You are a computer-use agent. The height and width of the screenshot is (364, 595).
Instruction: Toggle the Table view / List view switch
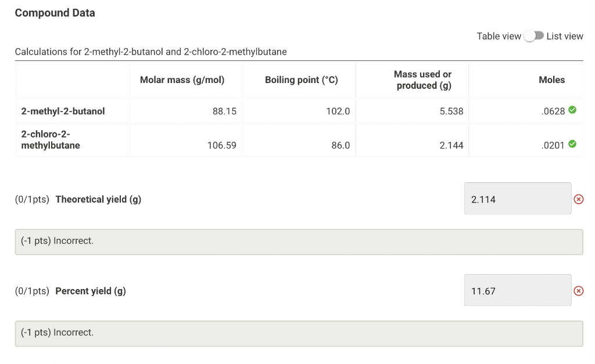[533, 35]
